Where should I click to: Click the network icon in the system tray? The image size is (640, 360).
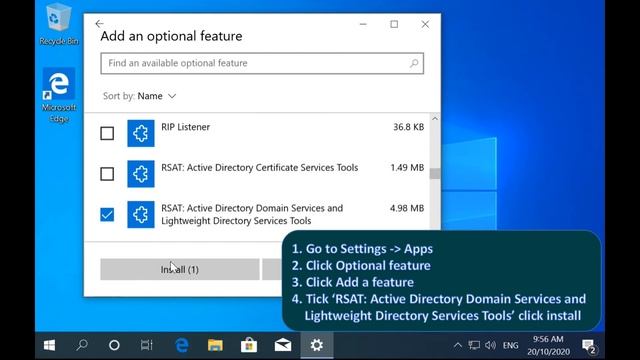click(x=474, y=345)
